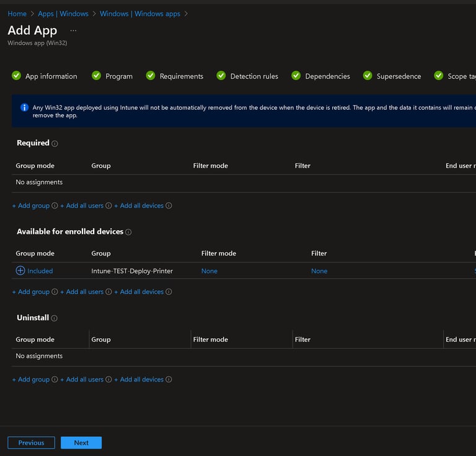This screenshot has width=476, height=456.
Task: Click No assignments row under Uninstall
Action: point(244,356)
